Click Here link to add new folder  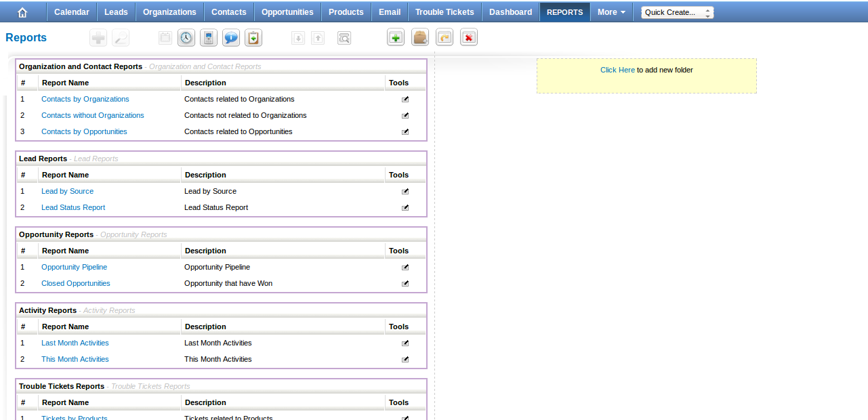617,70
